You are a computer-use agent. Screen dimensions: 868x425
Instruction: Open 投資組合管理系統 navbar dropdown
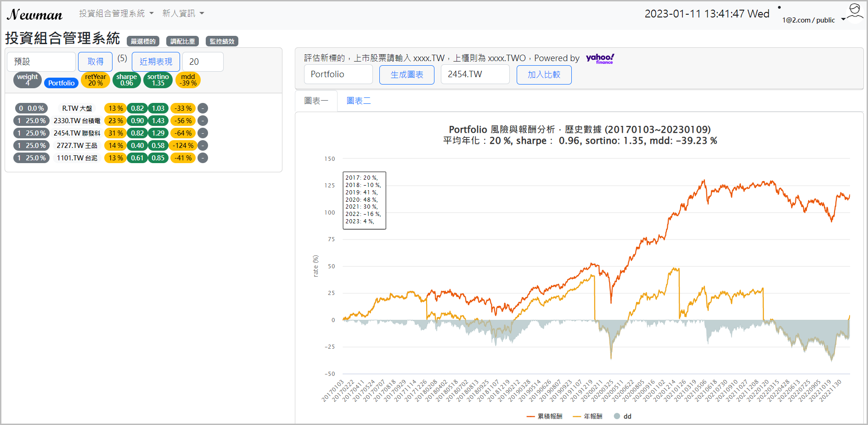click(x=116, y=13)
